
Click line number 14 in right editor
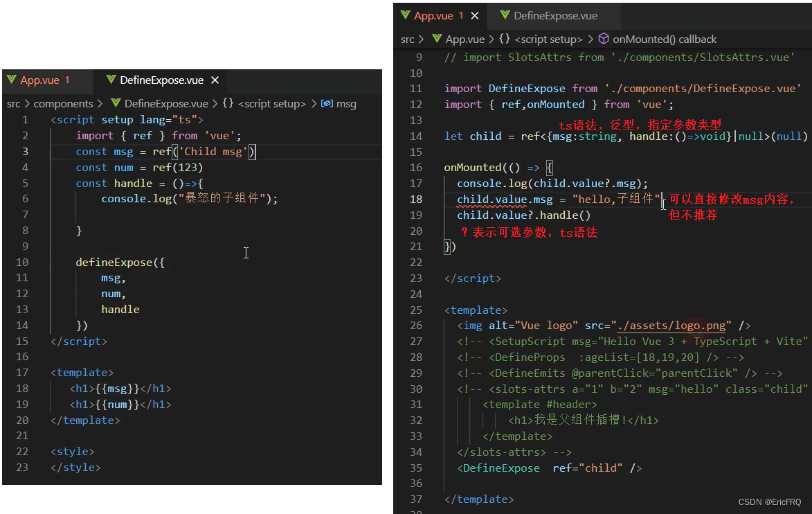(x=416, y=136)
